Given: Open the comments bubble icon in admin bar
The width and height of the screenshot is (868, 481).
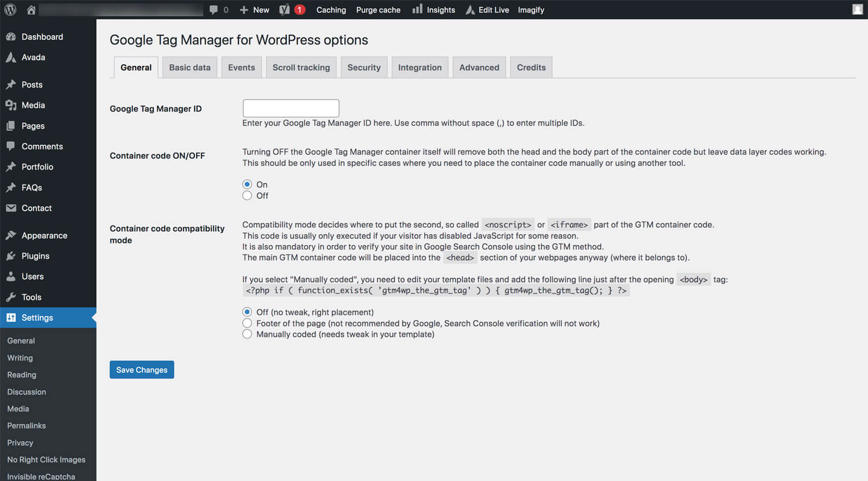Looking at the screenshot, I should (x=214, y=10).
